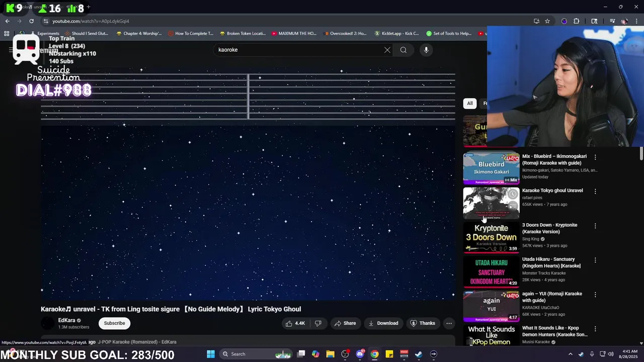Start voice search with microphone icon
Image resolution: width=644 pixels, height=362 pixels.
point(426,50)
